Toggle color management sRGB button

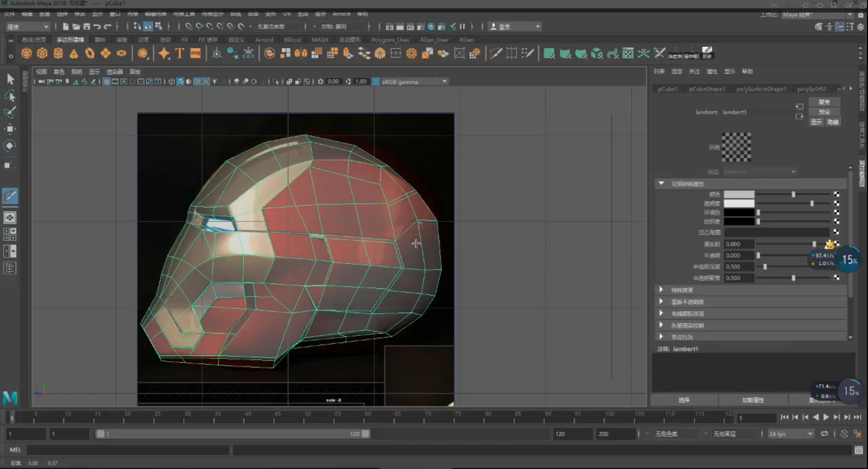(x=375, y=82)
